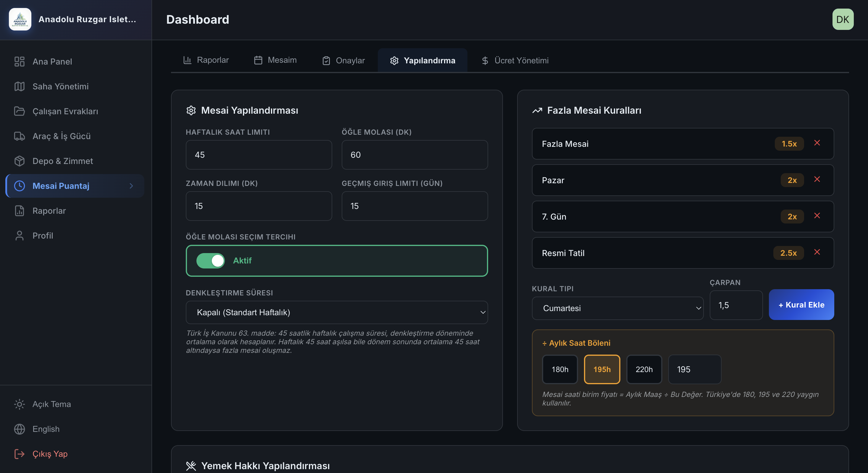The width and height of the screenshot is (868, 473).
Task: Click the 1.5x Fazla Mesai multiplier badge
Action: pyautogui.click(x=789, y=144)
